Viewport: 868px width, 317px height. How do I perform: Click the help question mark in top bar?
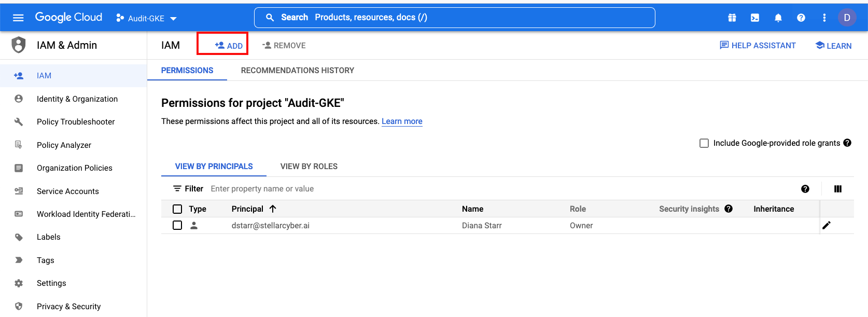coord(801,18)
